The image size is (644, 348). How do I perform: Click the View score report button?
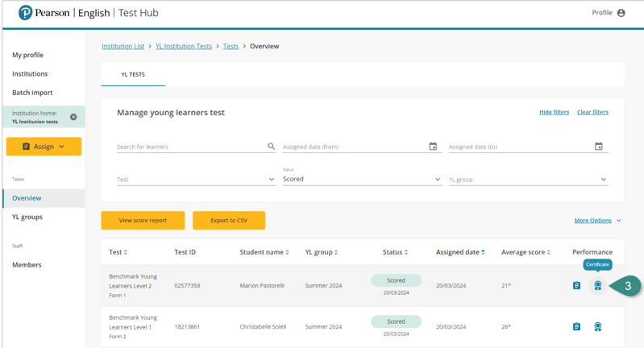[x=143, y=221]
